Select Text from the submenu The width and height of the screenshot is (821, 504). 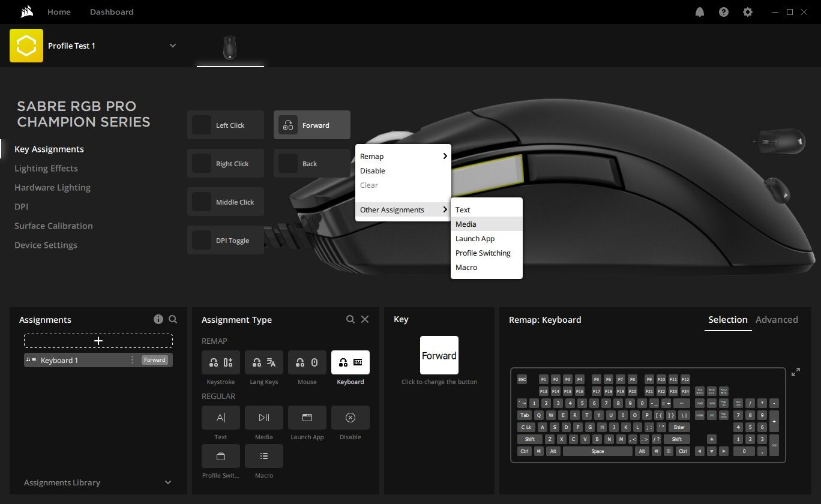487,209
